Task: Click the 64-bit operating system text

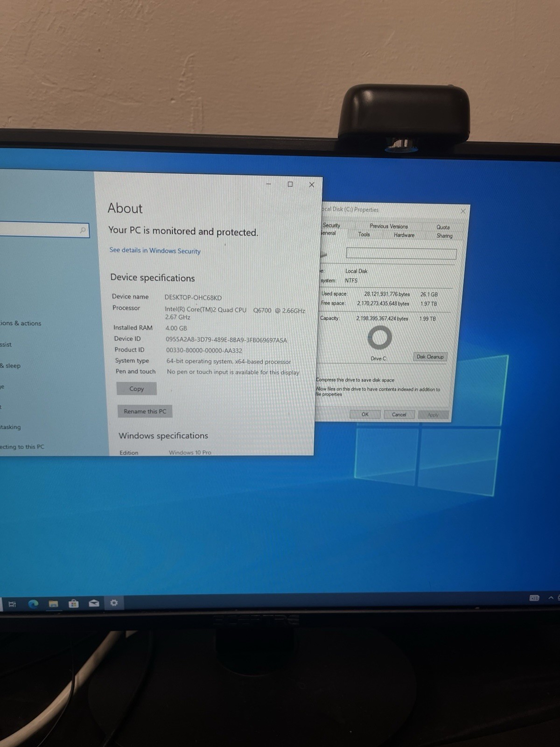Action: click(x=229, y=361)
